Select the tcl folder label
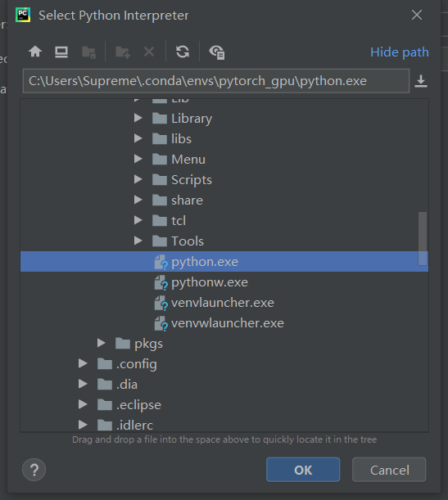Image resolution: width=448 pixels, height=500 pixels. pos(179,221)
